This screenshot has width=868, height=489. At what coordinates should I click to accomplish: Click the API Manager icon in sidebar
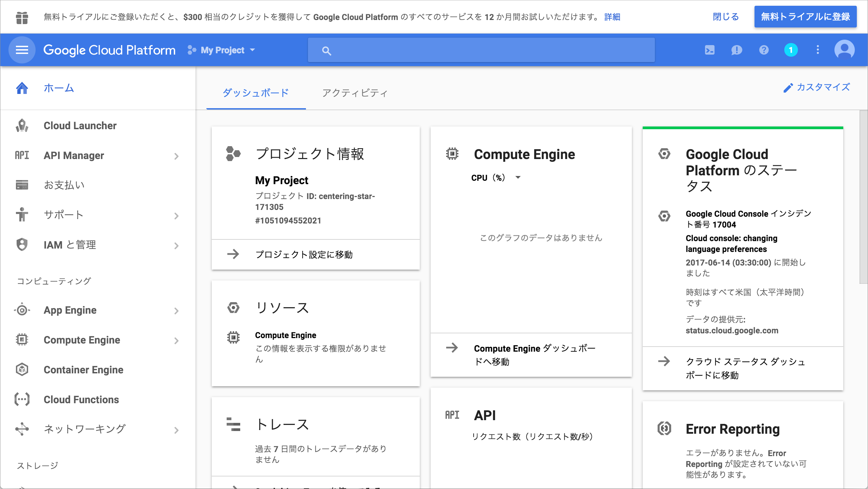click(x=22, y=155)
